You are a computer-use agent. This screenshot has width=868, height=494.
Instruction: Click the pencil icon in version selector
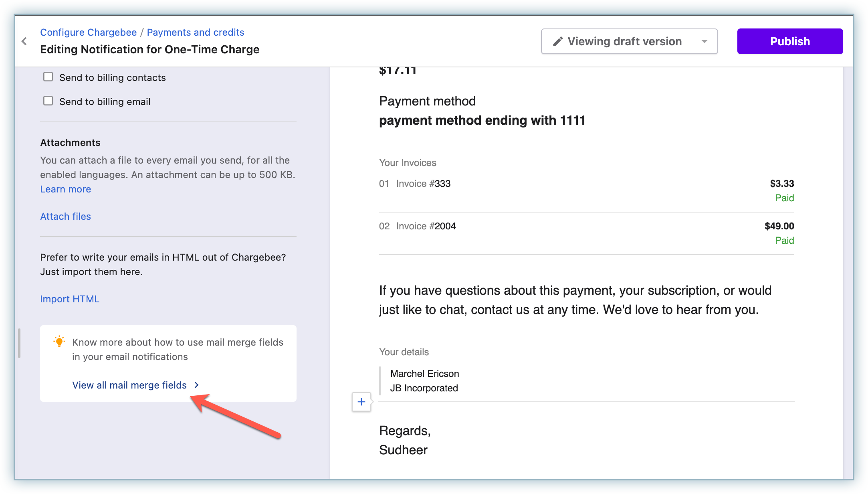pos(557,41)
